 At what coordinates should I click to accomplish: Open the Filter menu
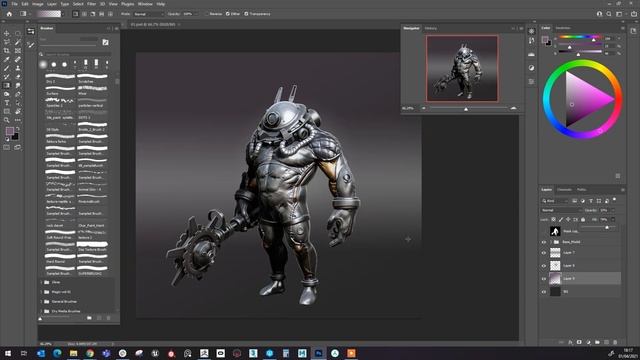[x=91, y=4]
